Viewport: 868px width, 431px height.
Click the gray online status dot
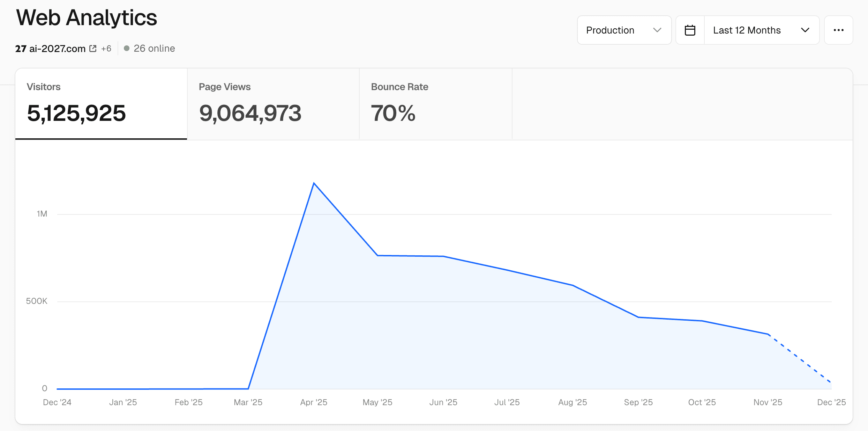[x=127, y=48]
